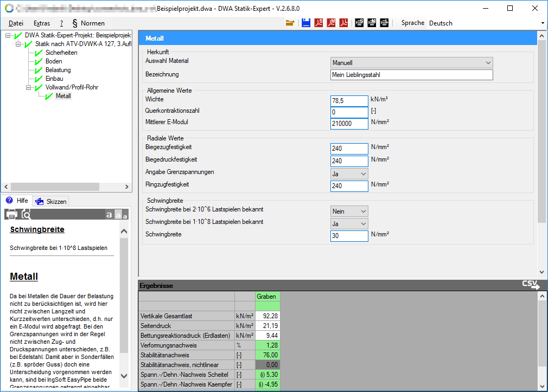The height and width of the screenshot is (392, 548).
Task: Open the Angabe Grenzspannungen dropdown
Action: [x=349, y=173]
